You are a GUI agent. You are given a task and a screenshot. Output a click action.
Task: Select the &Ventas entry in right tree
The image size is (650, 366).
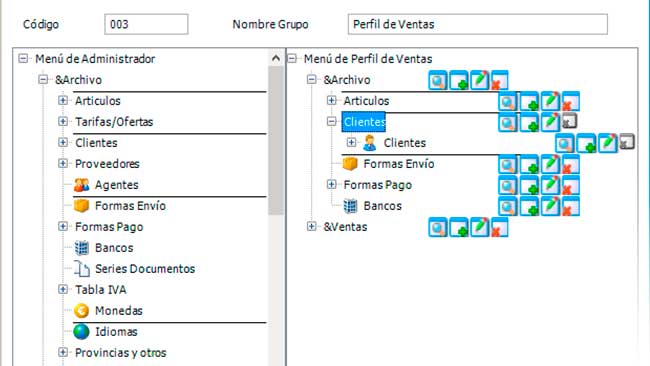pyautogui.click(x=345, y=227)
